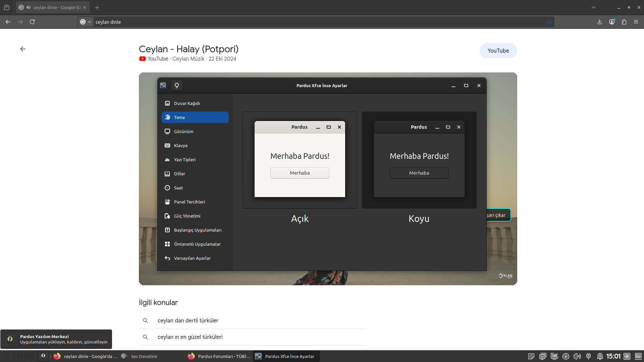Click the YouTube button
Image resolution: width=644 pixels, height=362 pixels.
point(498,51)
